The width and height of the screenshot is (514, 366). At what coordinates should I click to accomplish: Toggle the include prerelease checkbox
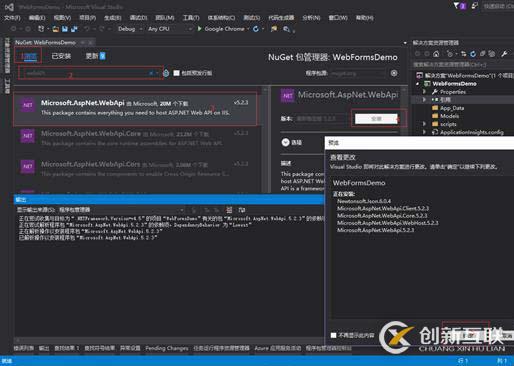tap(176, 73)
